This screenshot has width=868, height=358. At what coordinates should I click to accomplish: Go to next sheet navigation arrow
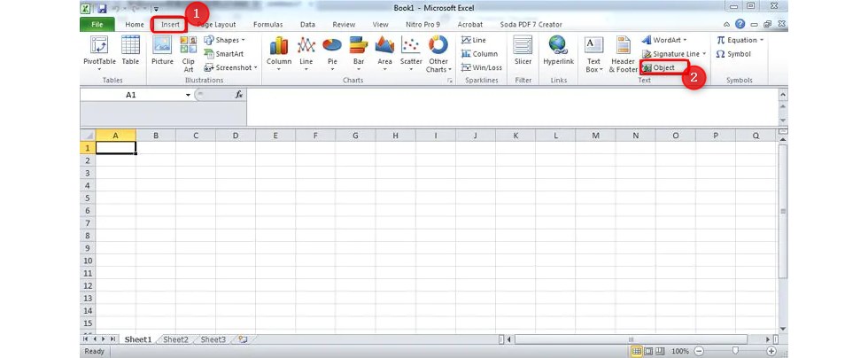click(x=105, y=339)
